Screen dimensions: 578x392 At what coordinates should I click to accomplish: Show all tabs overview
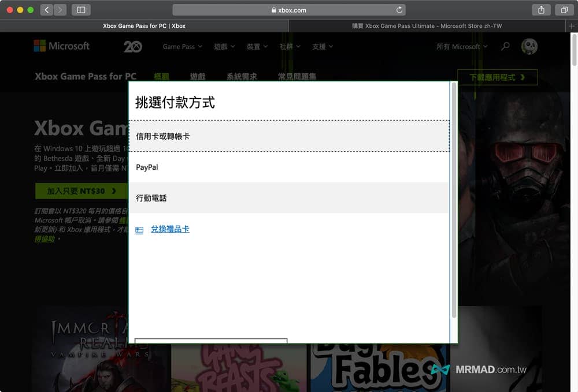564,10
